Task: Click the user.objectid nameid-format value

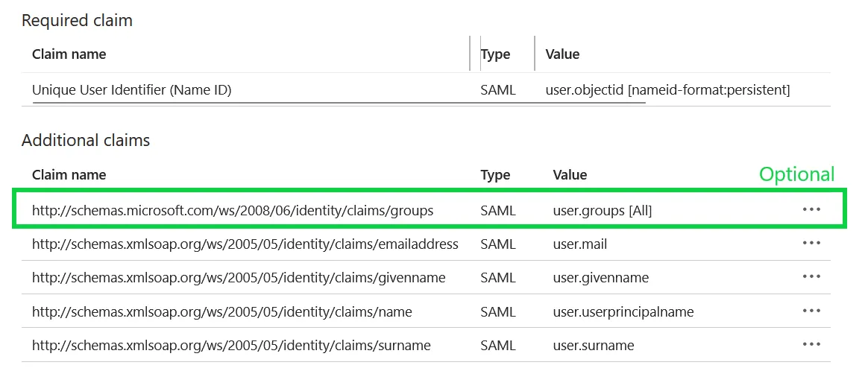Action: 667,90
